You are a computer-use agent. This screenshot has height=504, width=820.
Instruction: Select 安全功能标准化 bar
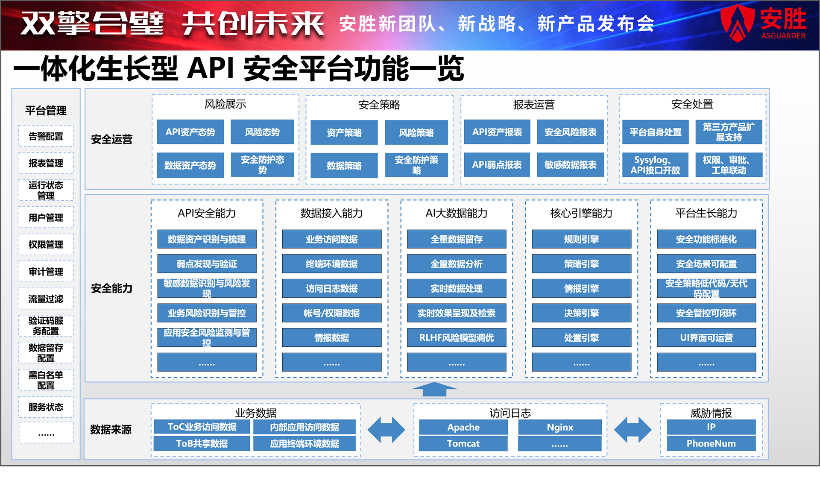[x=706, y=239]
